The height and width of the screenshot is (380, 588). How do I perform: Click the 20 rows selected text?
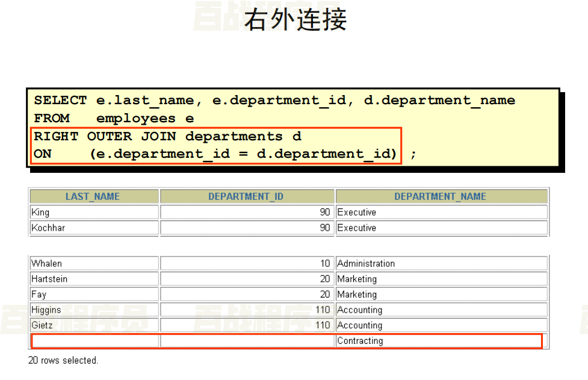(61, 359)
